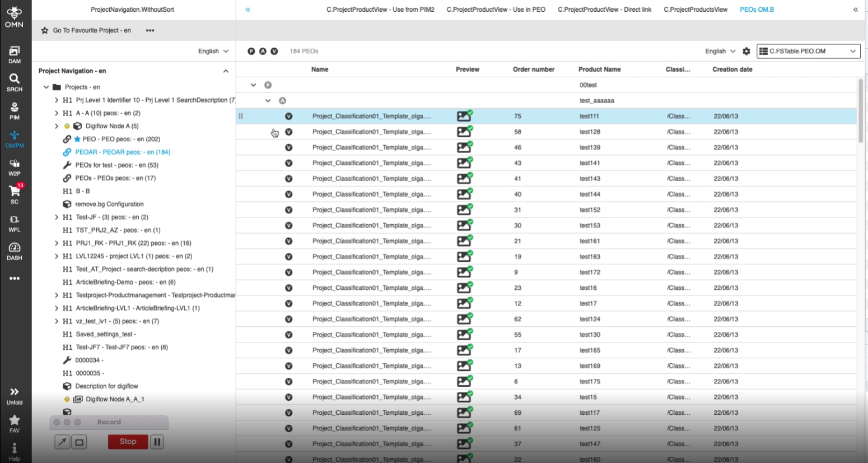Switch to C.ProjectProductsView tab
The height and width of the screenshot is (463, 868).
695,10
